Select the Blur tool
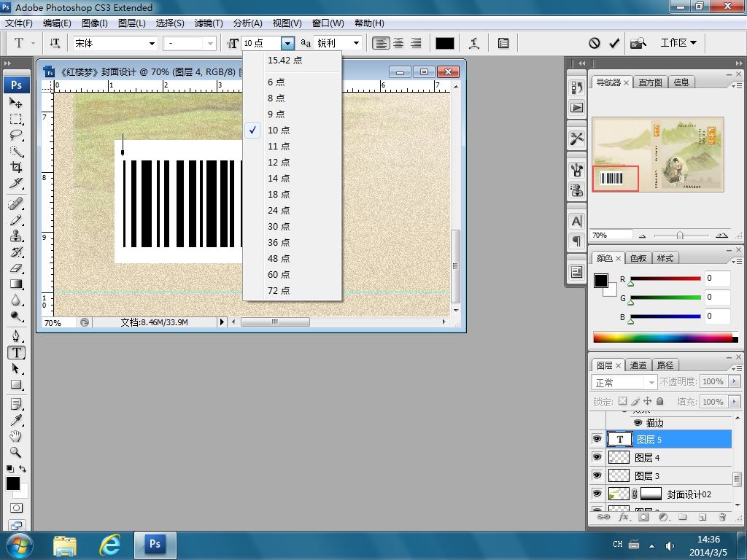The height and width of the screenshot is (560, 747). [16, 300]
